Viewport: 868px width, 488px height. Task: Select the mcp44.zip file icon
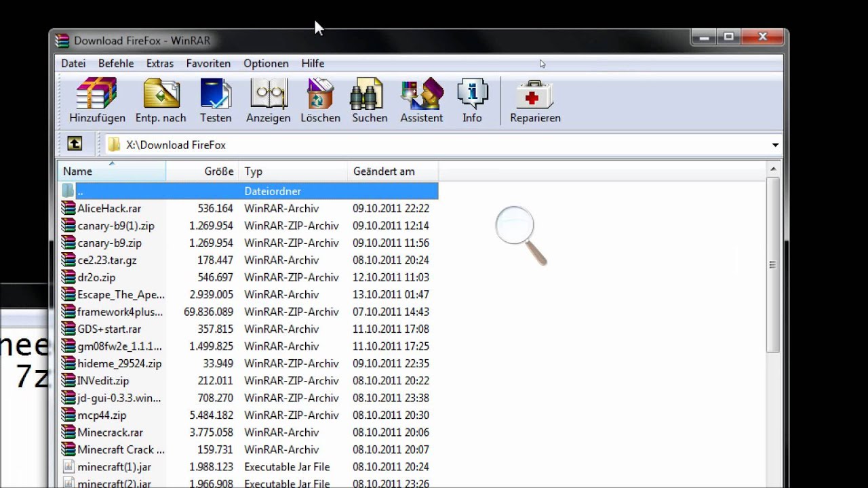coord(68,415)
